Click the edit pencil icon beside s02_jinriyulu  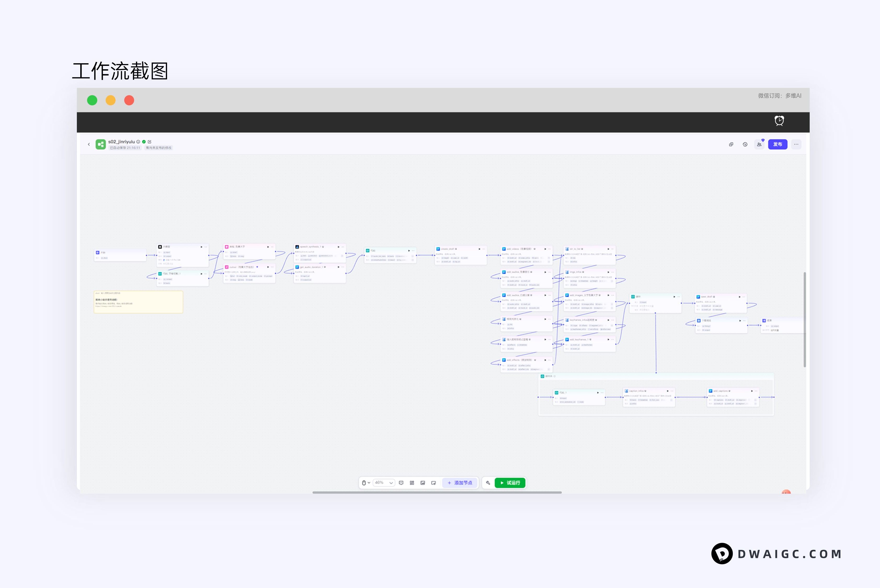(x=150, y=142)
